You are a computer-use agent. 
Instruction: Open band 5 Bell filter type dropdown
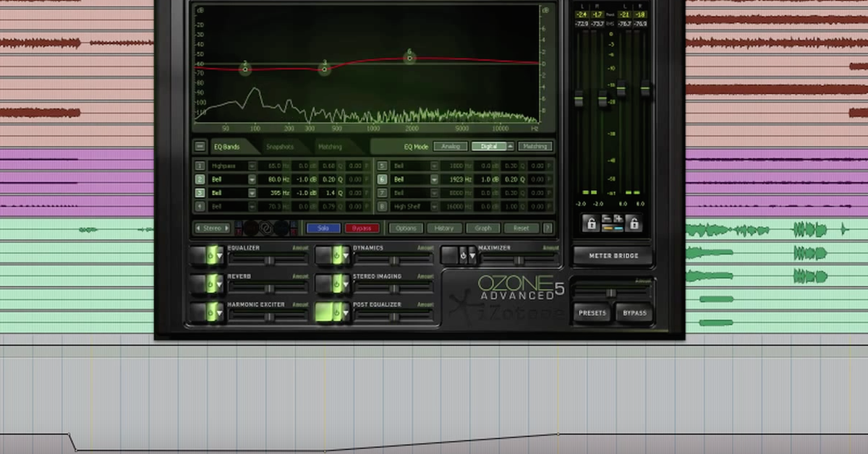(434, 166)
